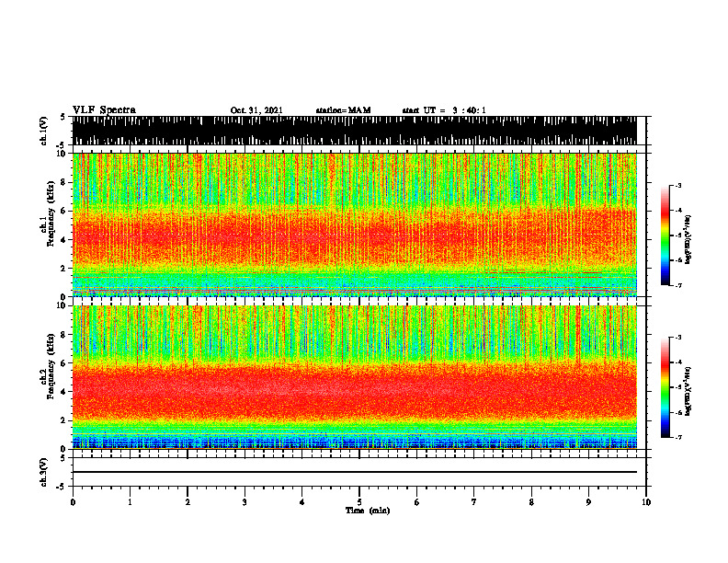The width and height of the screenshot is (728, 563).
Task: Click time axis tick label 9
Action: [x=588, y=502]
